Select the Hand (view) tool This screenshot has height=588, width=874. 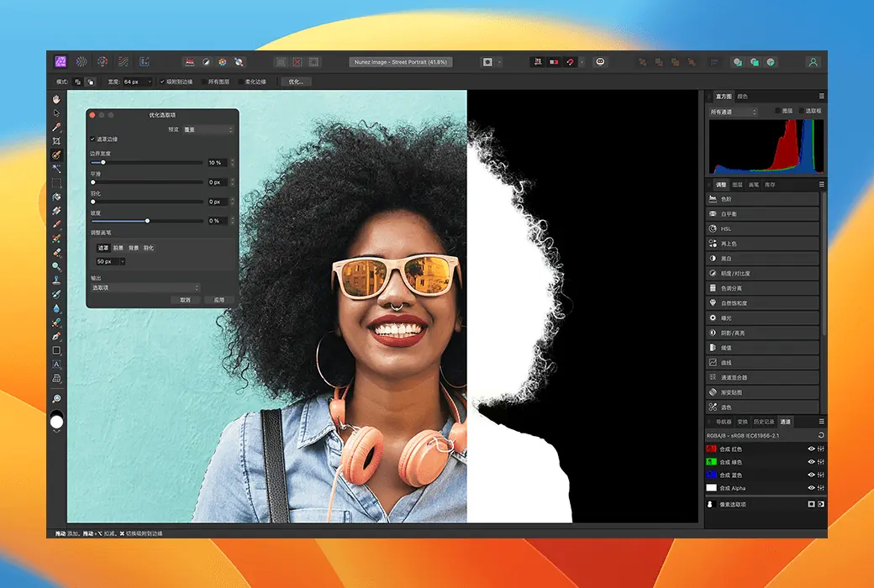[56, 99]
